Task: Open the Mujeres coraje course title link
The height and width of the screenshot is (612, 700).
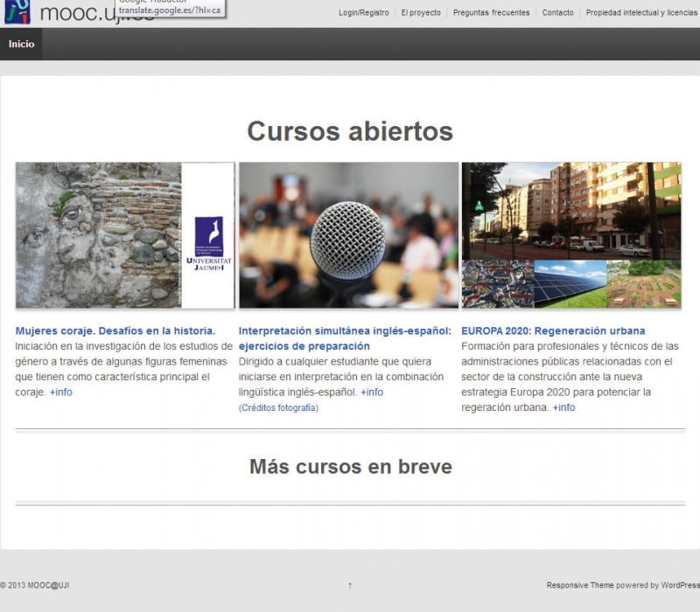Action: coord(115,331)
